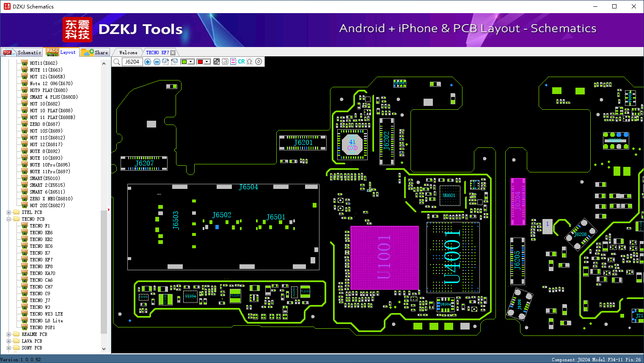Viewport: 644px width, 363px height.
Task: Click the rotate clockwise pages icon
Action: (x=165, y=62)
